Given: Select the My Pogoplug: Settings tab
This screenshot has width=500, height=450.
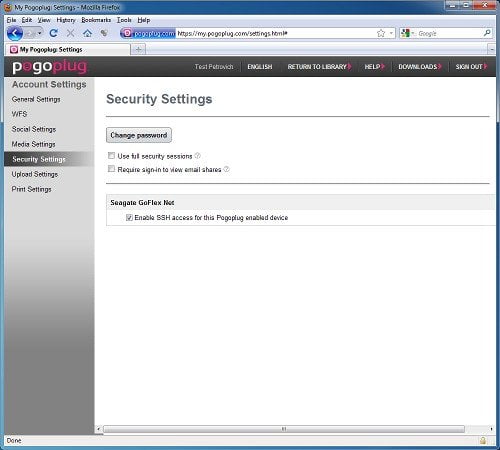Looking at the screenshot, I should (x=68, y=50).
